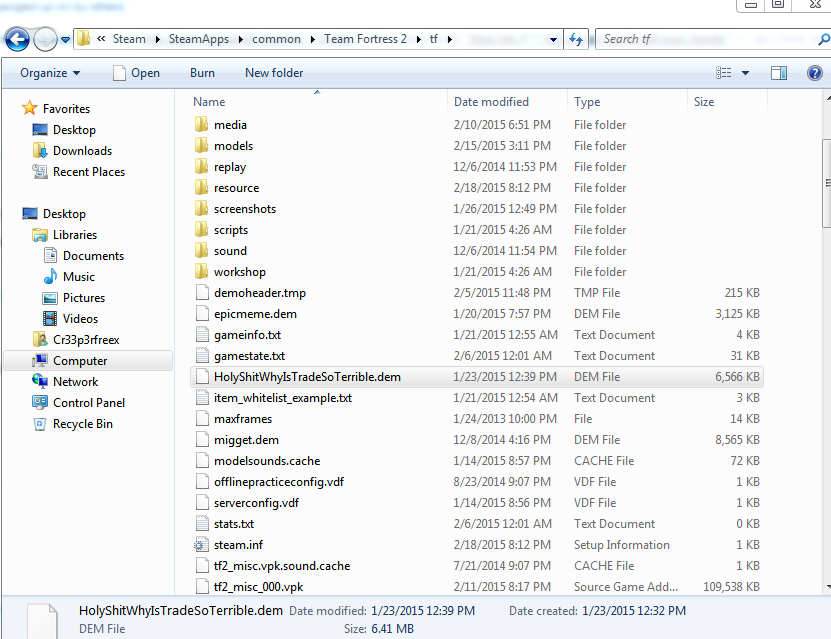This screenshot has width=831, height=639.
Task: Click Open in the toolbar
Action: [x=137, y=73]
